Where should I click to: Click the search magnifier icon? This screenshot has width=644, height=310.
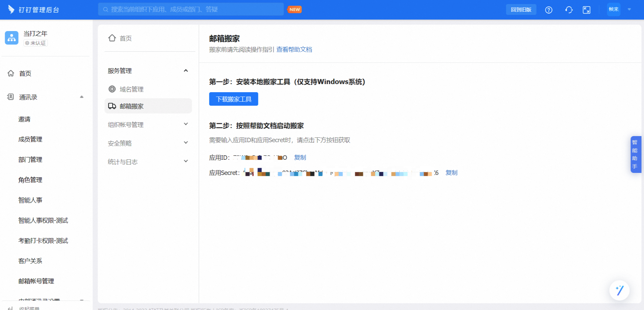[106, 9]
